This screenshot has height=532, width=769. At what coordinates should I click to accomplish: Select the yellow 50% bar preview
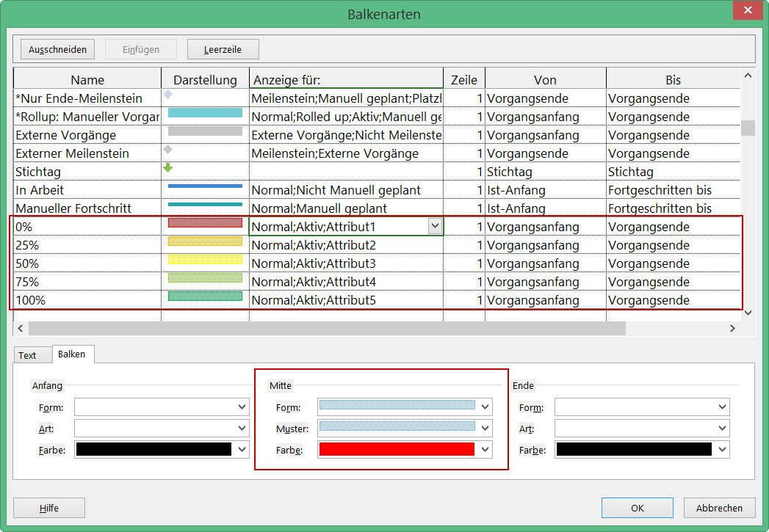click(x=205, y=260)
